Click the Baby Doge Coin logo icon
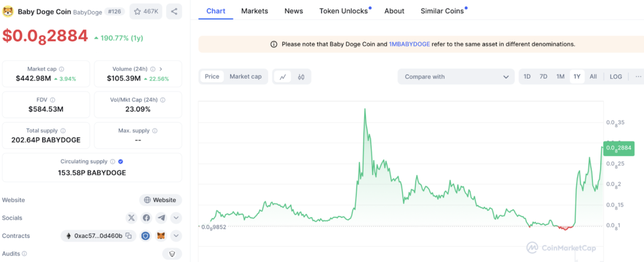 click(8, 11)
